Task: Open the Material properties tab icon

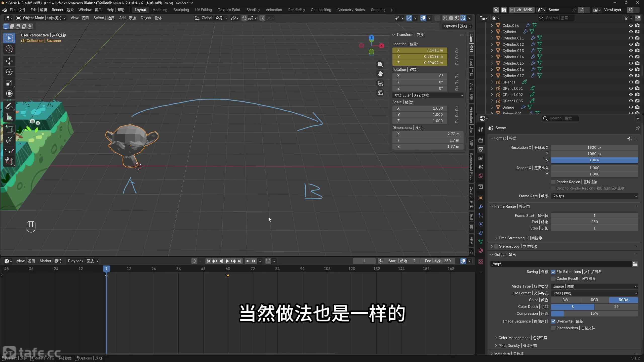Action: click(480, 251)
